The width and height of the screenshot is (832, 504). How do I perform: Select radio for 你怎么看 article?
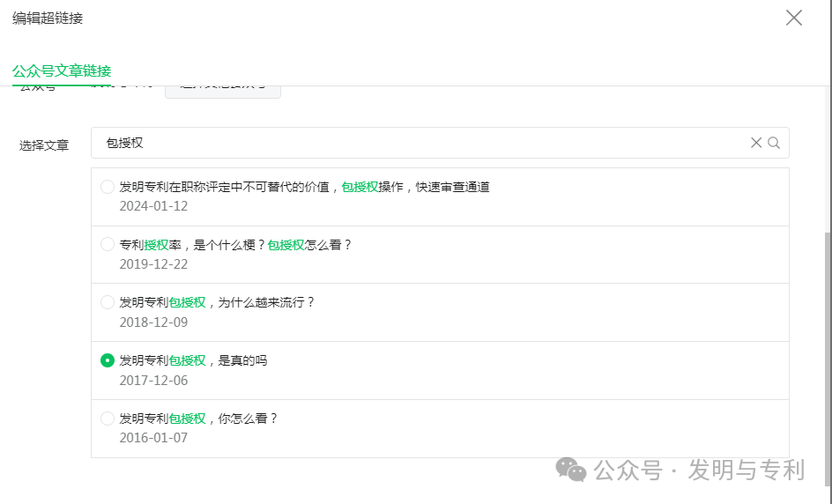pyautogui.click(x=108, y=419)
